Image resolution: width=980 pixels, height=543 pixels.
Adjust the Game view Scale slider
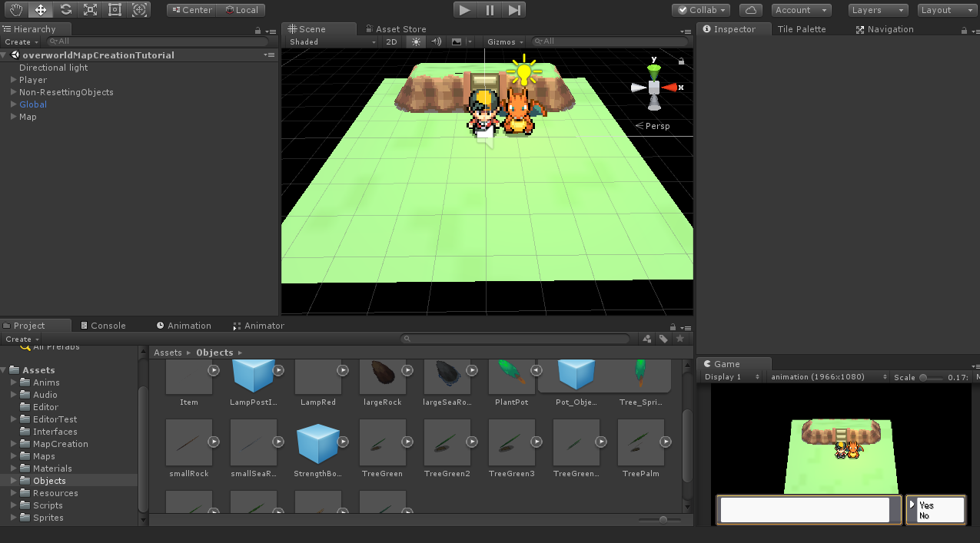tap(923, 377)
